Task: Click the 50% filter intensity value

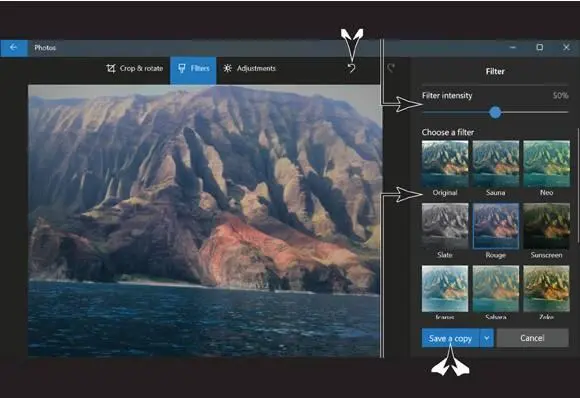Action: coord(560,96)
